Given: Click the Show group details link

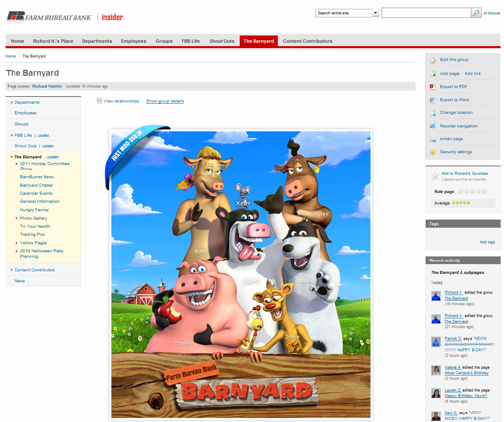Looking at the screenshot, I should point(165,101).
